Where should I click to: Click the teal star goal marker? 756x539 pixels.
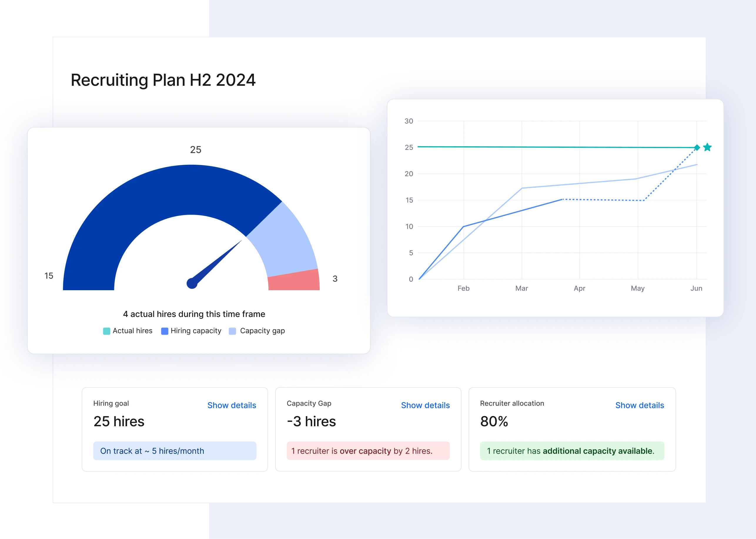pos(707,147)
